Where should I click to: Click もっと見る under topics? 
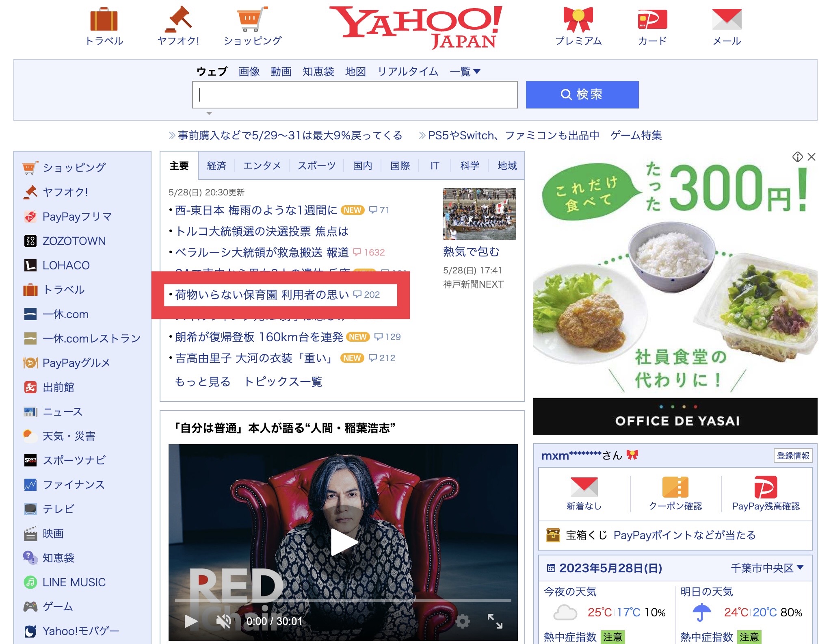[x=202, y=382]
